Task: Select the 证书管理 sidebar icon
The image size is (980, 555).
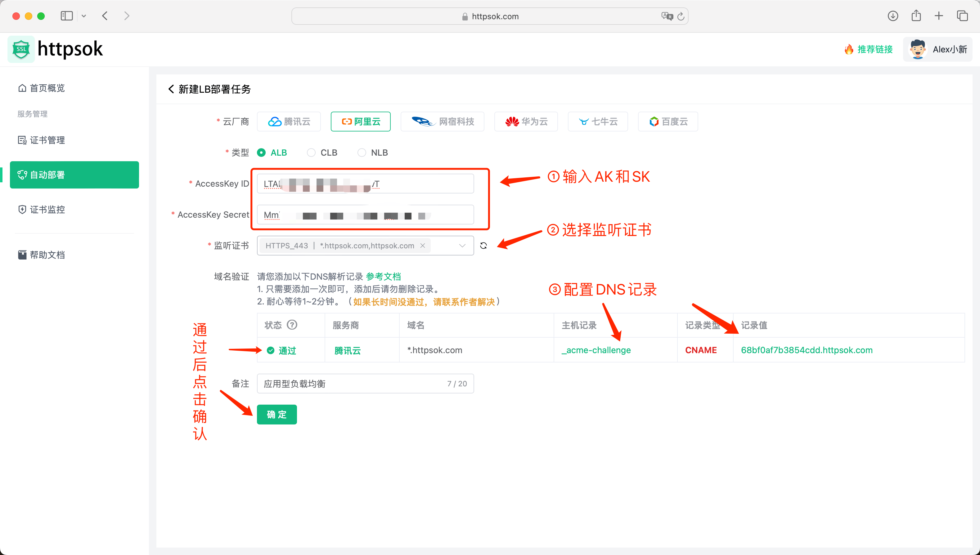Action: (x=22, y=140)
